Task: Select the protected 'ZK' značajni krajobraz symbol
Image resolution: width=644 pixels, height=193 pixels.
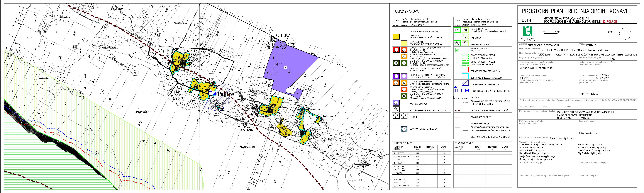Action: point(457,43)
